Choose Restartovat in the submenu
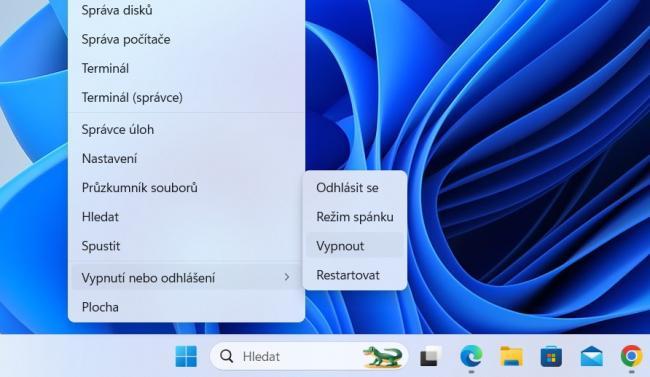This screenshot has width=650, height=377. click(355, 275)
